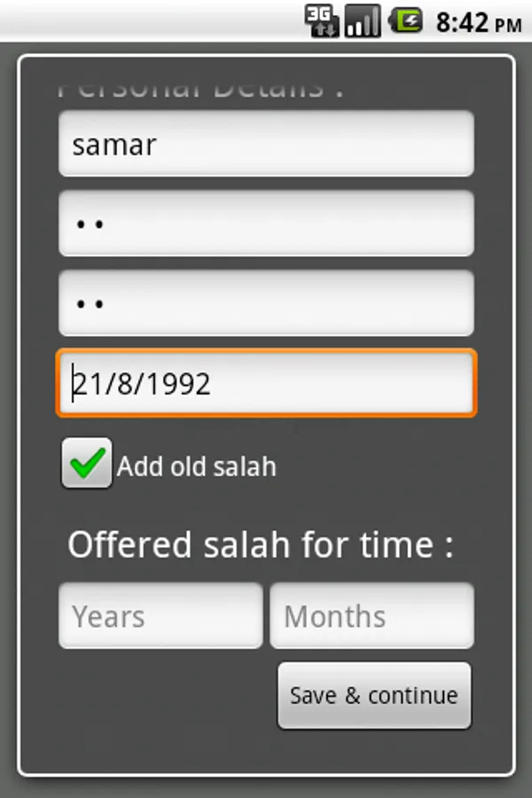Viewport: 532px width, 798px height.
Task: Tap the empty left area of status bar
Action: [x=133, y=20]
